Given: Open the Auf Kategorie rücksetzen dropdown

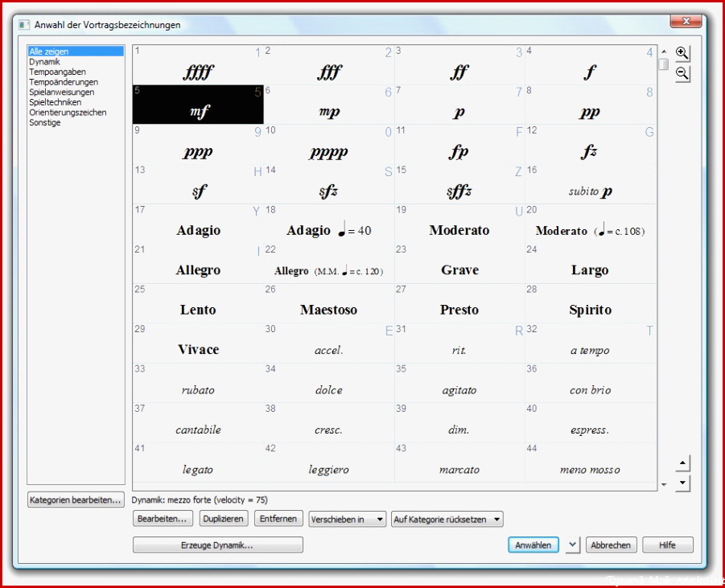Looking at the screenshot, I should (x=447, y=519).
